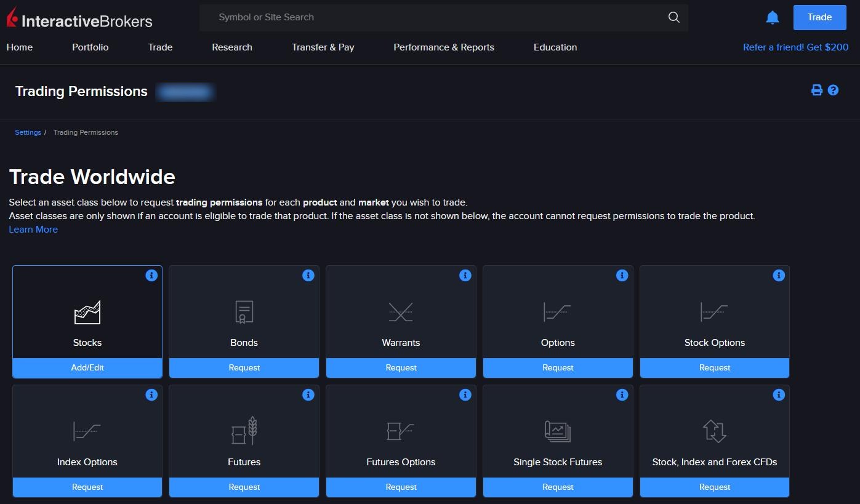Open help question mark icon

(x=834, y=90)
